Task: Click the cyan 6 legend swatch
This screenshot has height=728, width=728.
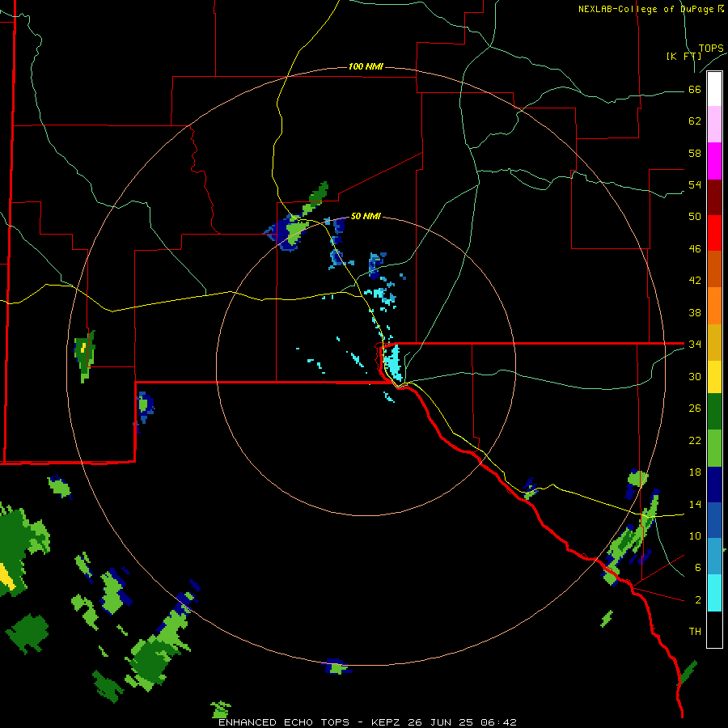Action: coord(714,593)
